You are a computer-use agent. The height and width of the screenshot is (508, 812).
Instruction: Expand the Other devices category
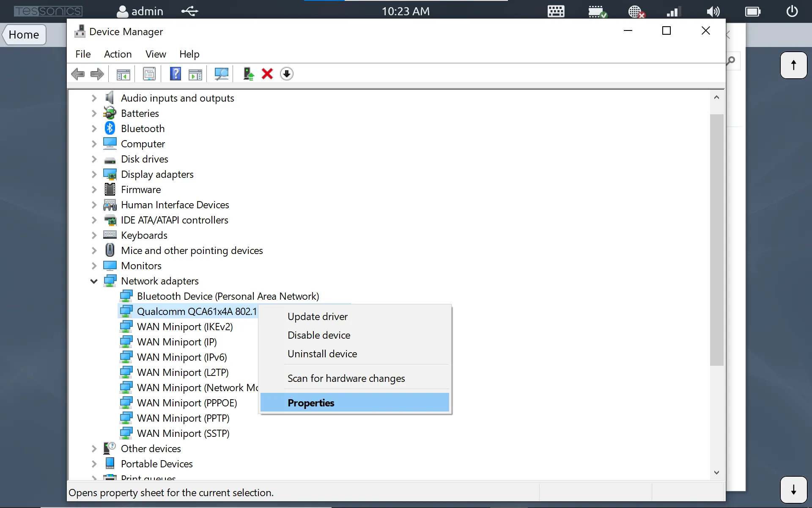(94, 449)
